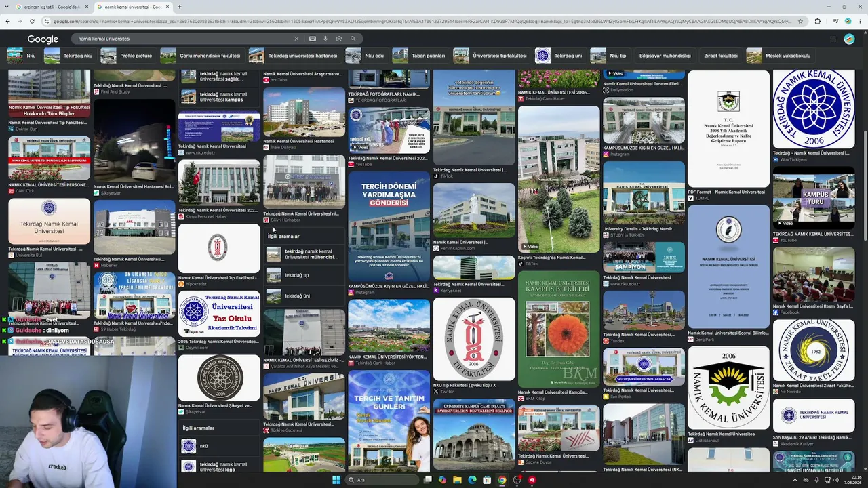Search by image with Google Lens
Viewport: 868px width, 488px height.
click(x=339, y=39)
